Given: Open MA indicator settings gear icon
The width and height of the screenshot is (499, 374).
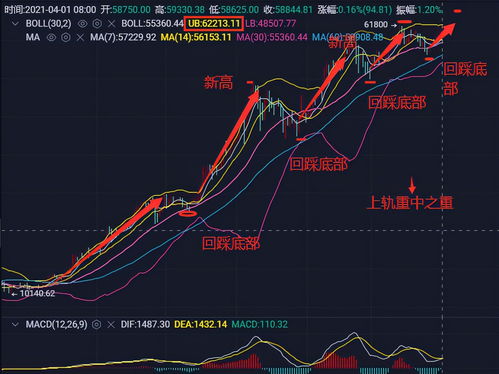Looking at the screenshot, I should 66,37.
